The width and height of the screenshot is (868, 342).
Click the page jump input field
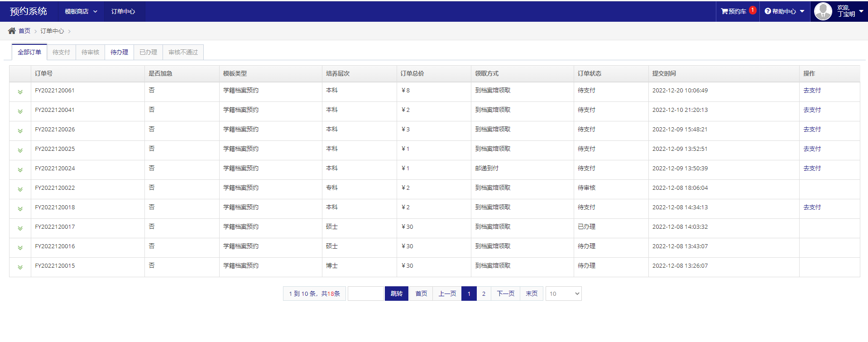365,294
